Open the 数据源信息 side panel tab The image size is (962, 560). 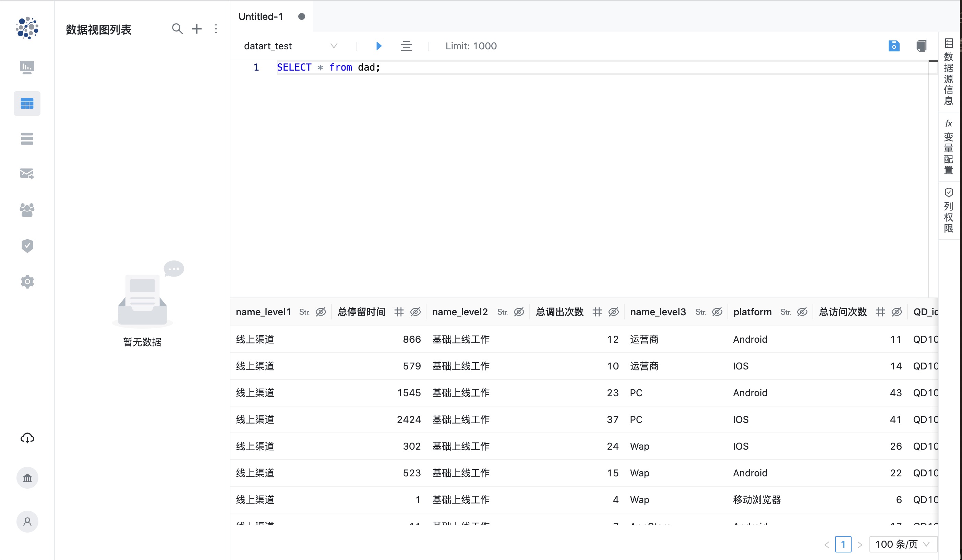pos(948,72)
